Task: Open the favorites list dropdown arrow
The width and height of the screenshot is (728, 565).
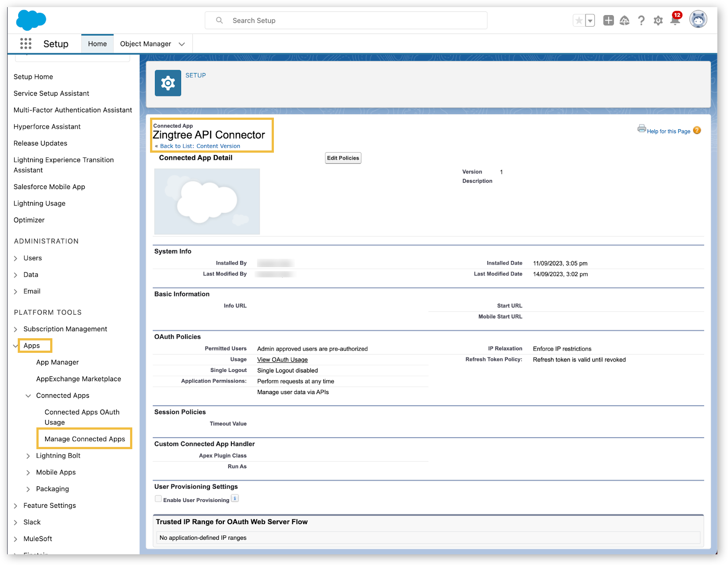Action: tap(590, 20)
